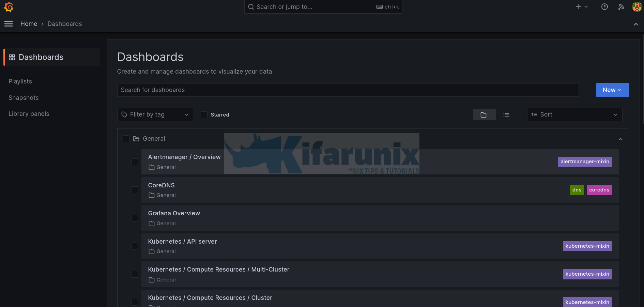
Task: Click the plus add-new icon in top bar
Action: (x=579, y=7)
